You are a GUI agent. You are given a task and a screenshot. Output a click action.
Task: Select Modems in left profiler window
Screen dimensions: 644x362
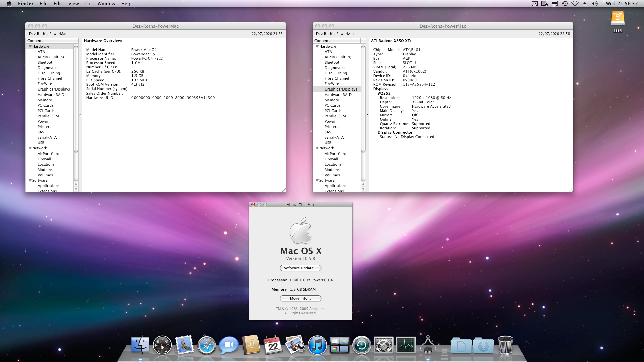pos(45,170)
